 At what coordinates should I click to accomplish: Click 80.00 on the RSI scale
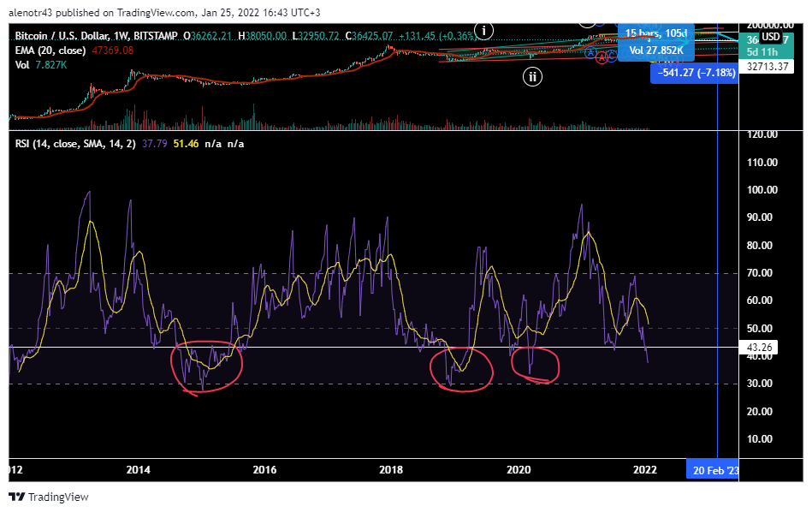[760, 246]
